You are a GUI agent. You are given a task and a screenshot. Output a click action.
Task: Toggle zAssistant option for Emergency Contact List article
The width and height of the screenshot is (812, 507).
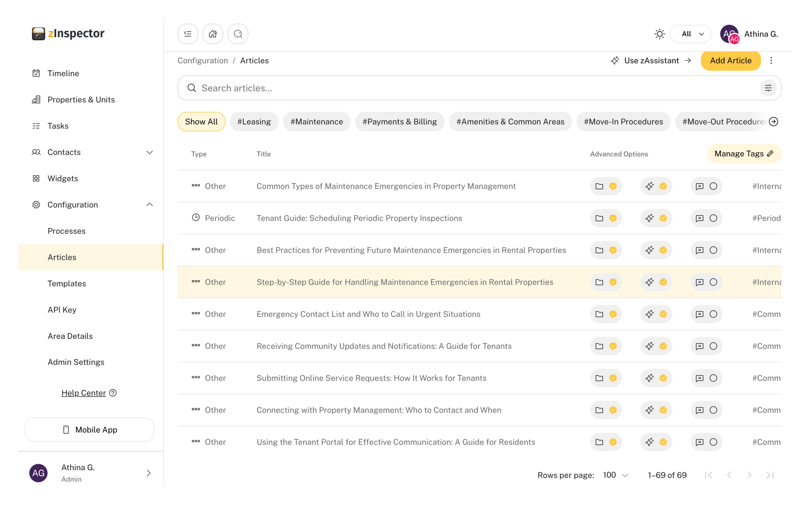tap(657, 315)
